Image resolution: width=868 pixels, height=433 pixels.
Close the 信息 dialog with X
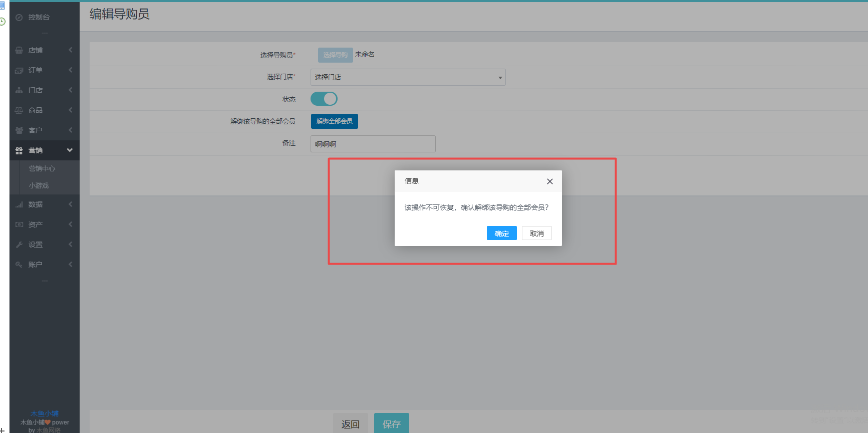click(x=550, y=181)
